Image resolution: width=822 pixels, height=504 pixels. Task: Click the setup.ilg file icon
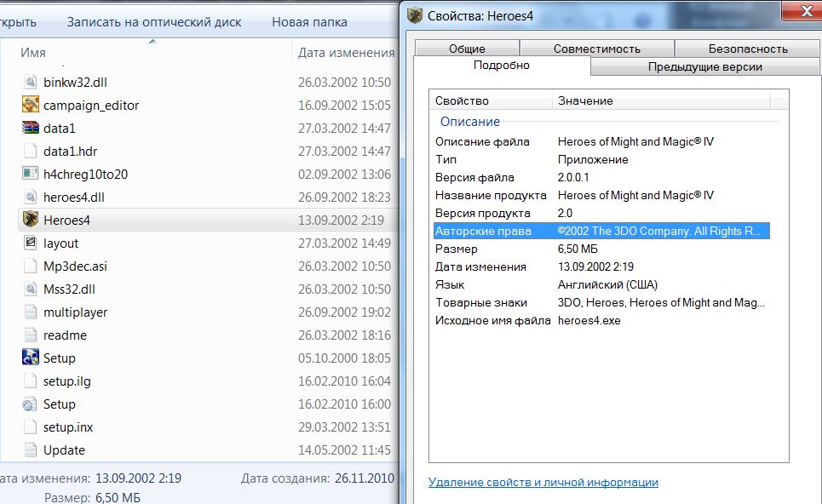31,381
